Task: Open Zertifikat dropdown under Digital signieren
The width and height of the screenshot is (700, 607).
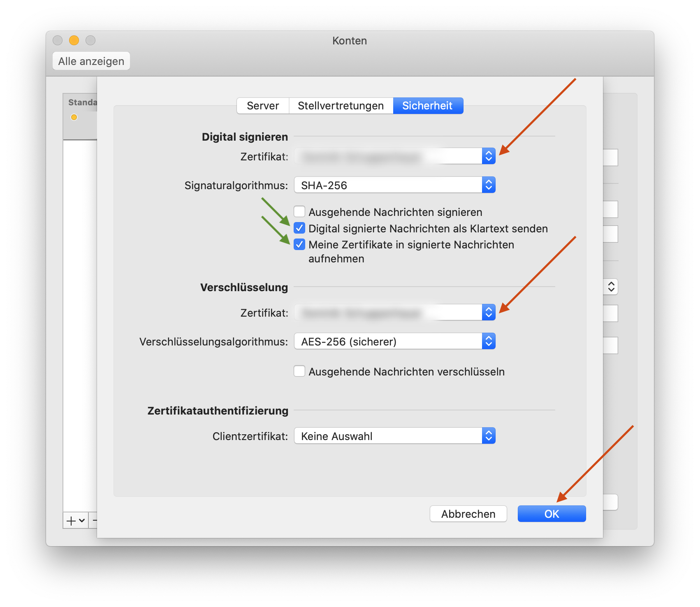Action: (395, 156)
